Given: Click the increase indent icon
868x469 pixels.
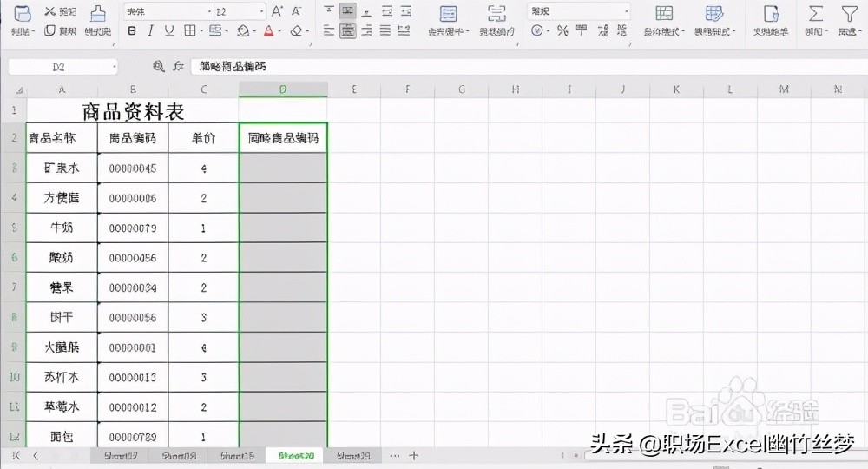Looking at the screenshot, I should (x=406, y=11).
